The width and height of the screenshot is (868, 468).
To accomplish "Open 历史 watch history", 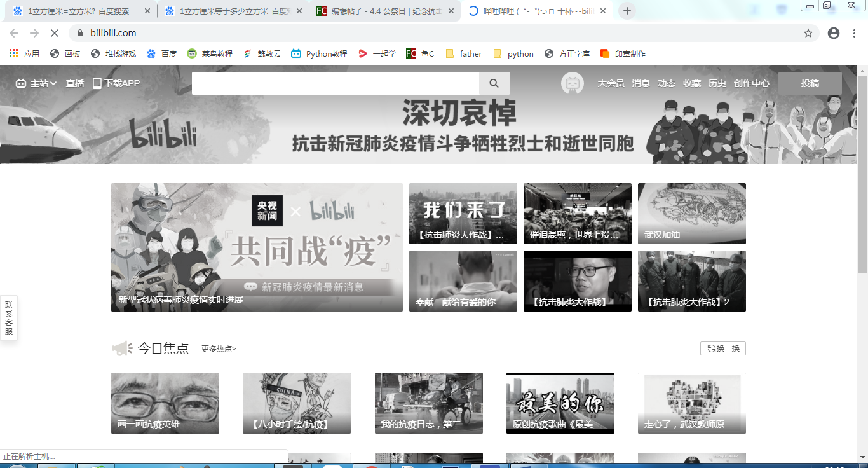I will coord(717,83).
